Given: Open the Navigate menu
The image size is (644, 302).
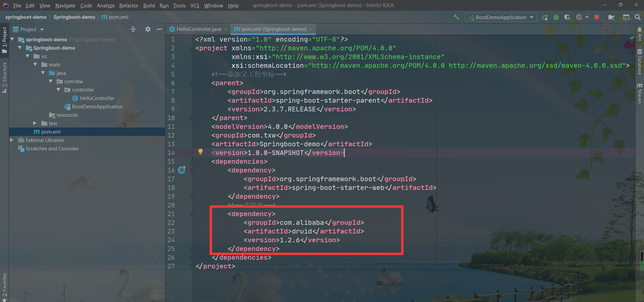Looking at the screenshot, I should point(65,5).
